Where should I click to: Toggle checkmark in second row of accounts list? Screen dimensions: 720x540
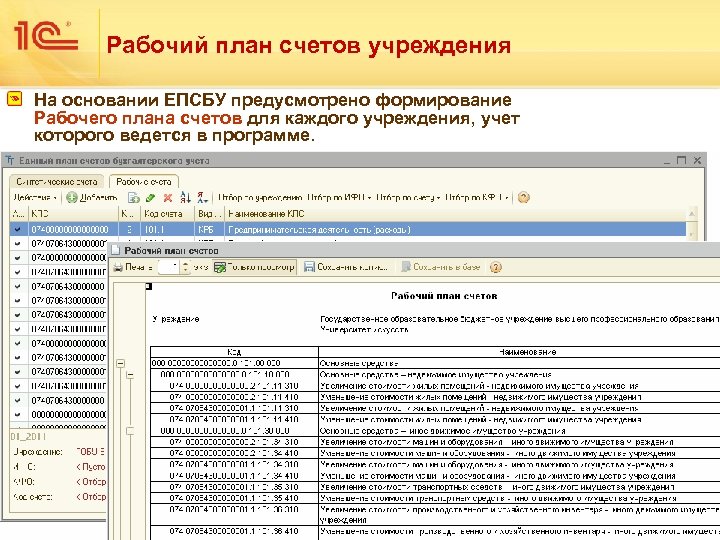tap(18, 244)
